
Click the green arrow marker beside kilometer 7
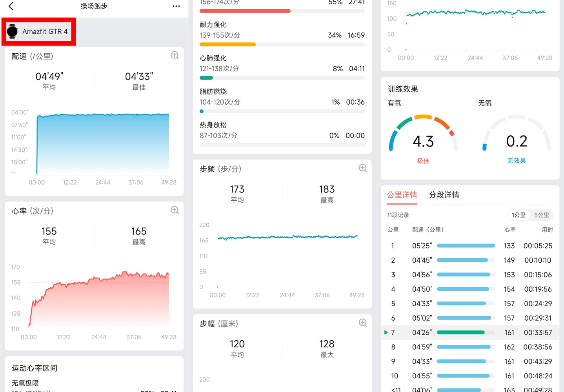pyautogui.click(x=386, y=332)
